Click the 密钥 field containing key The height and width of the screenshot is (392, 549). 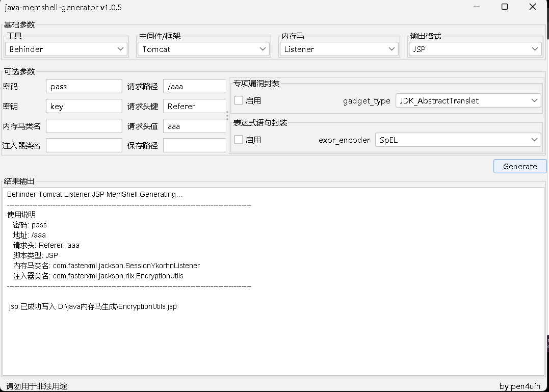[84, 106]
